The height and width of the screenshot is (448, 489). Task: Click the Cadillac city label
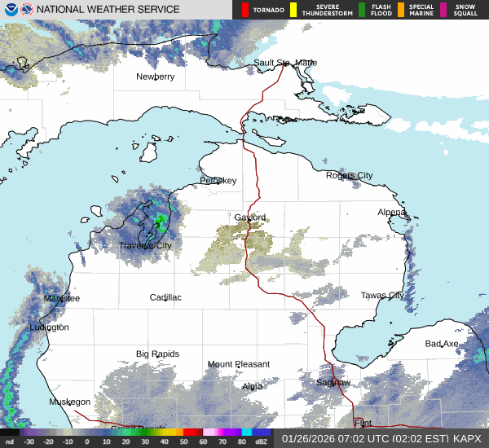point(165,297)
